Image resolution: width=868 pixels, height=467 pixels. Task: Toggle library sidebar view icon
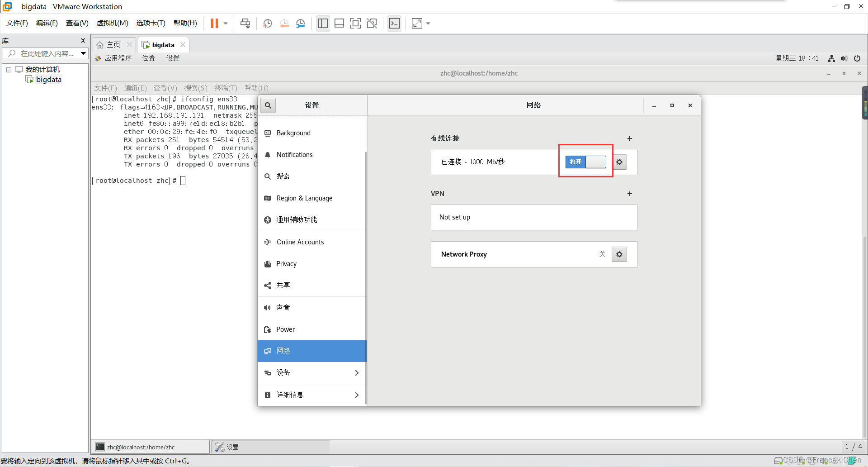(323, 23)
